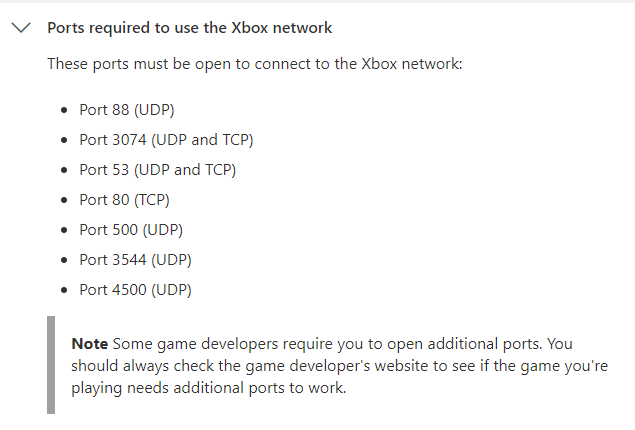The width and height of the screenshot is (635, 430).
Task: Click the gray vertical bar beside the note
Action: click(51, 365)
